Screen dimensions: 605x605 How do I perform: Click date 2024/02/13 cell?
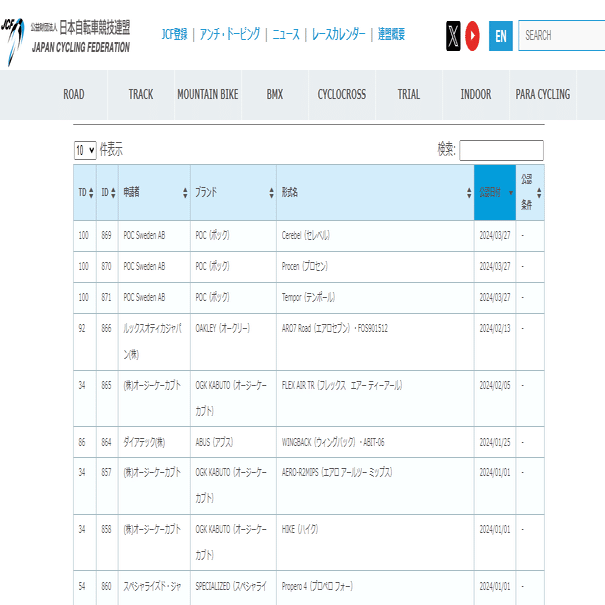(495, 342)
